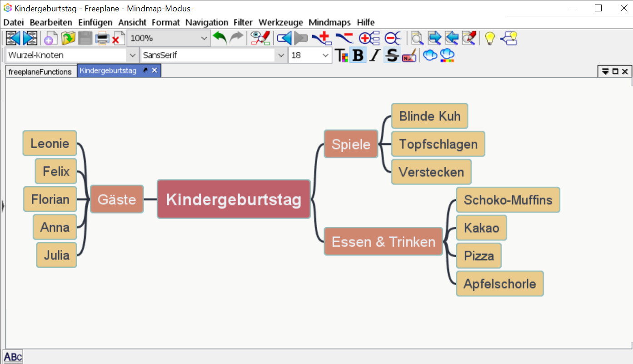Open the text color picker icon
This screenshot has width=633, height=364.
341,55
